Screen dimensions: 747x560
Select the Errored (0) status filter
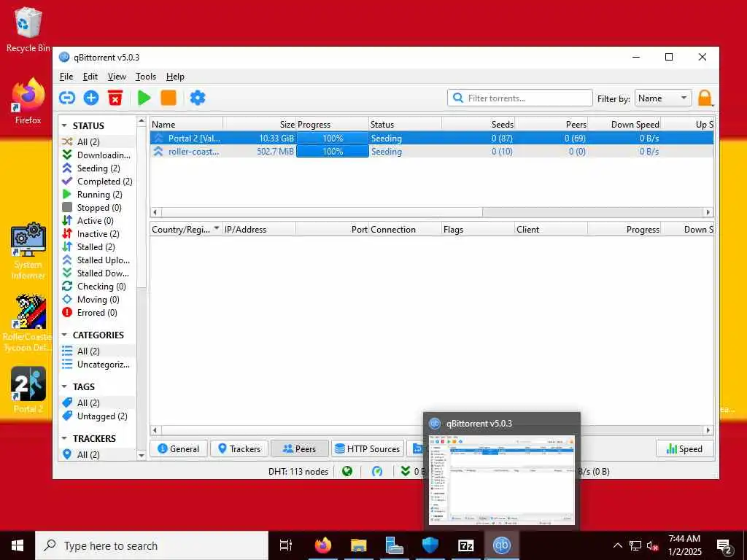pos(97,312)
